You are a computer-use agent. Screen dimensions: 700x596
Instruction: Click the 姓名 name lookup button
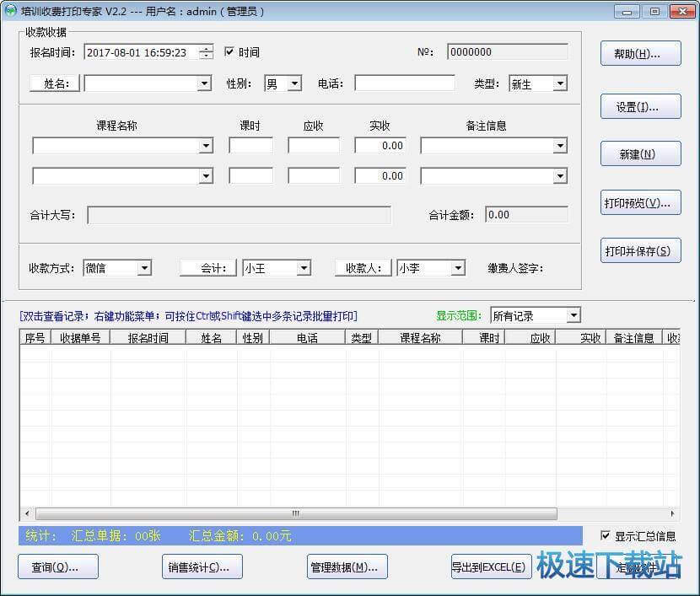tap(55, 83)
